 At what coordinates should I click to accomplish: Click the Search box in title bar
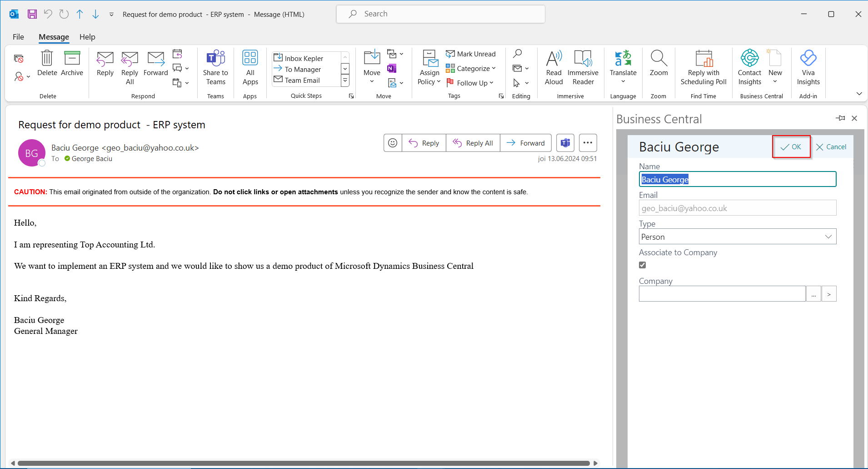(440, 14)
